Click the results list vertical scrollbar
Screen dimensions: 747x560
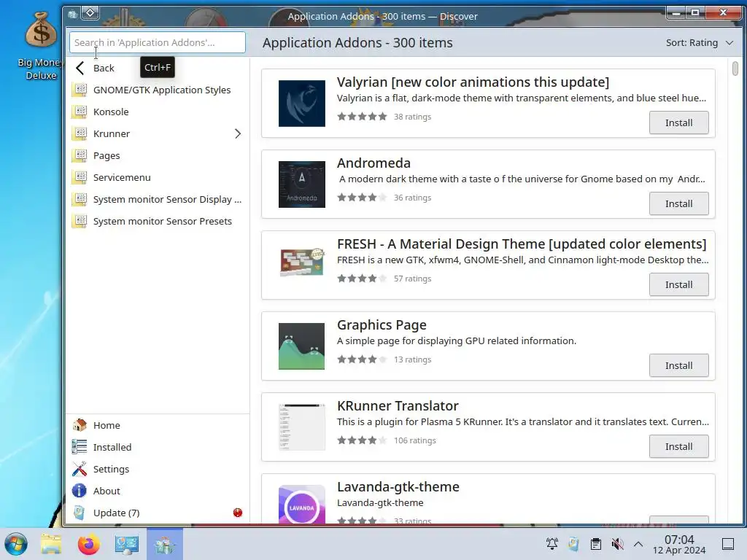tap(735, 69)
